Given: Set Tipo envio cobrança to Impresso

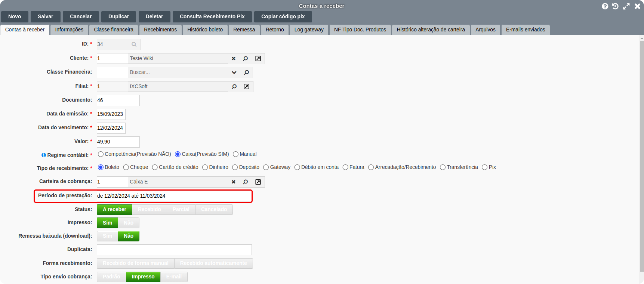Looking at the screenshot, I should coord(143,277).
